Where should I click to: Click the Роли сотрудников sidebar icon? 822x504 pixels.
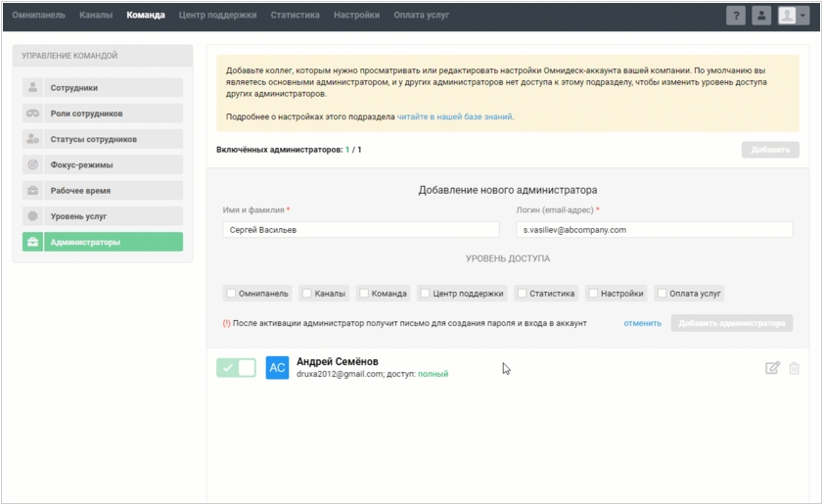(33, 114)
